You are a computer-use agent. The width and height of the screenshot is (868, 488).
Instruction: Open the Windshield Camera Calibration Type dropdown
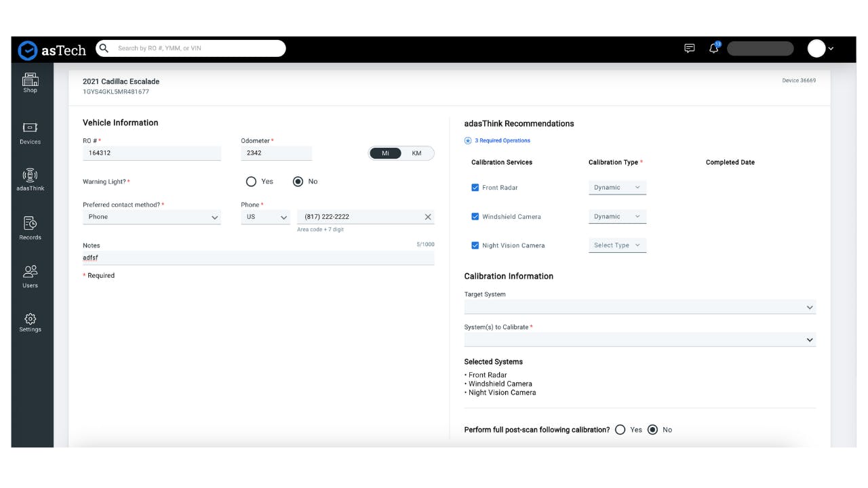pos(616,216)
